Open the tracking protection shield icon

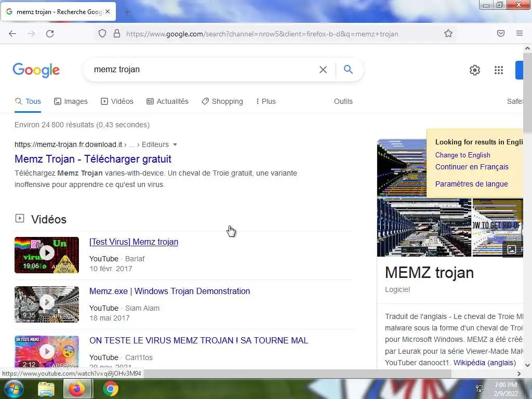(102, 33)
